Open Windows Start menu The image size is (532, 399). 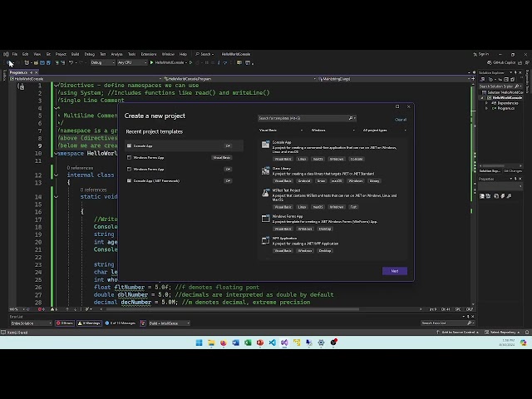[x=199, y=342]
